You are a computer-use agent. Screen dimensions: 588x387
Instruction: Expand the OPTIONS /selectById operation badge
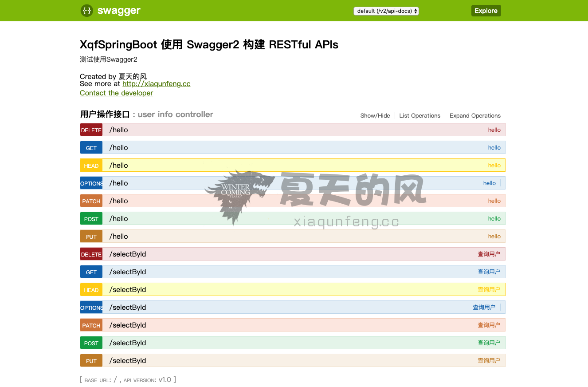tap(91, 308)
